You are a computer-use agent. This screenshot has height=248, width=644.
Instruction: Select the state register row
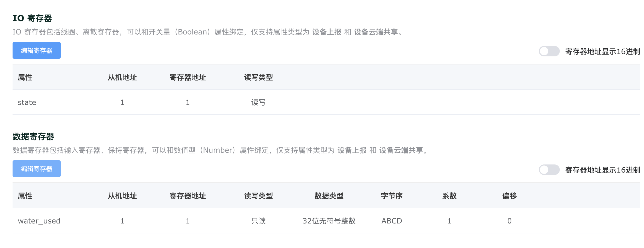[x=27, y=102]
